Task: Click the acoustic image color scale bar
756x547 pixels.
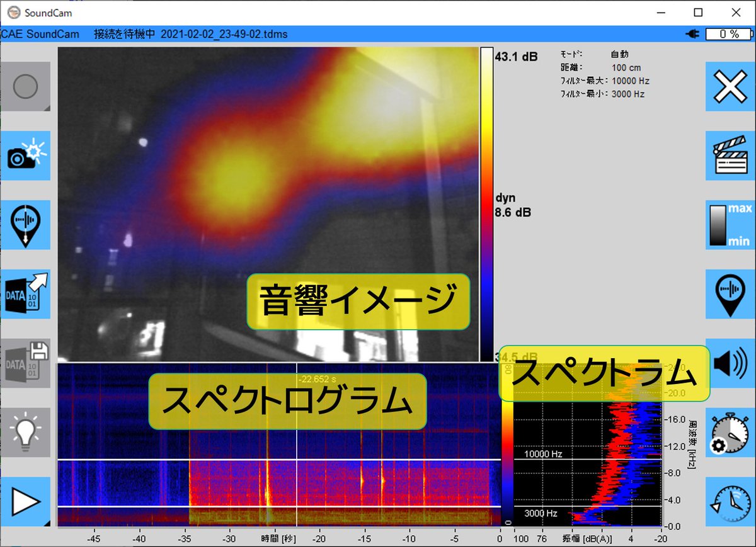Action: click(486, 204)
